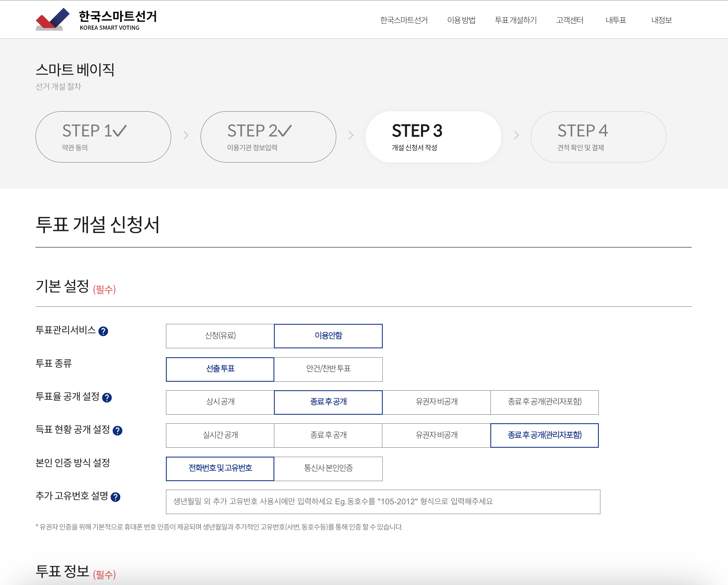The image size is (728, 585).
Task: Select STEP 1 약관 동의 step
Action: click(103, 137)
